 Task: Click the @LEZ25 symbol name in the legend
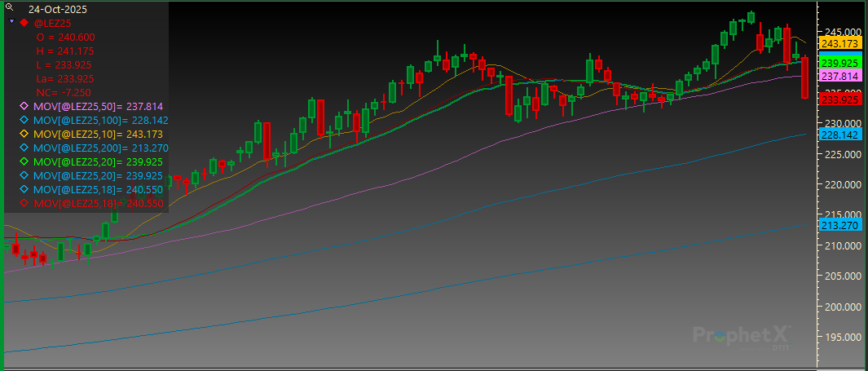point(51,24)
